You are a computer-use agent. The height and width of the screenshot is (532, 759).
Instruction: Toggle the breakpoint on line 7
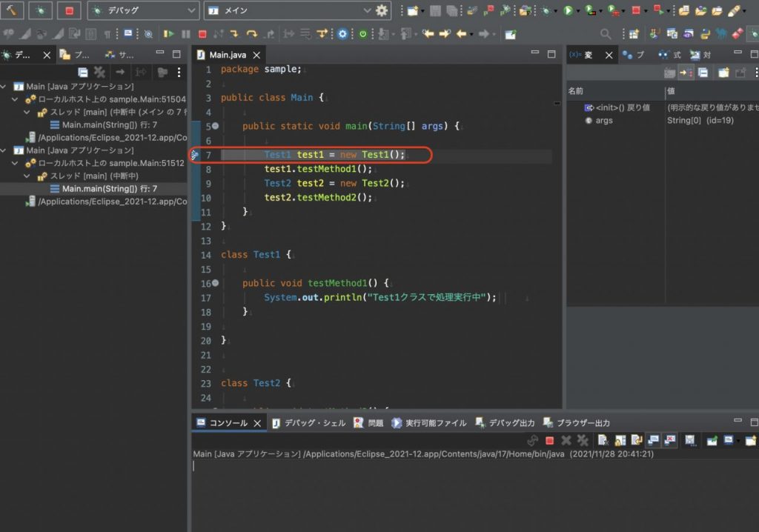[x=195, y=155]
